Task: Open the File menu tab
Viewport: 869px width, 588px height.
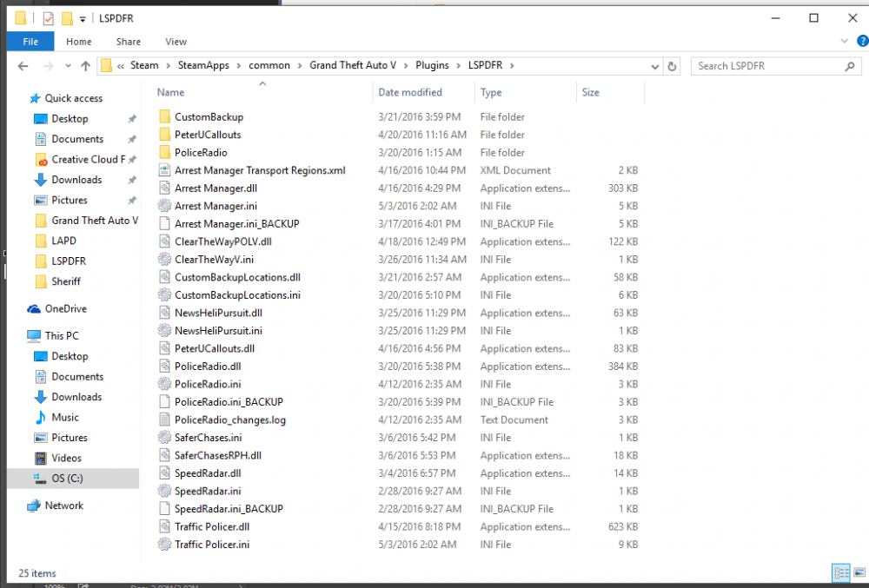Action: click(30, 42)
